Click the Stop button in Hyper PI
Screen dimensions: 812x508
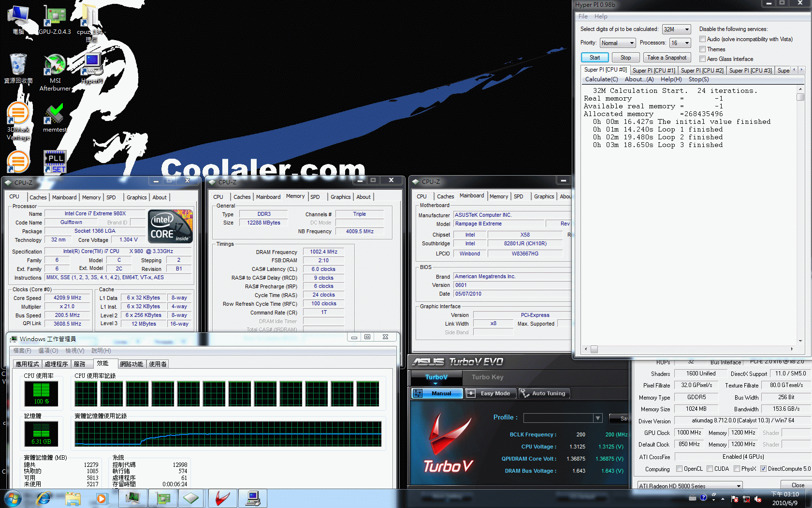tap(625, 58)
